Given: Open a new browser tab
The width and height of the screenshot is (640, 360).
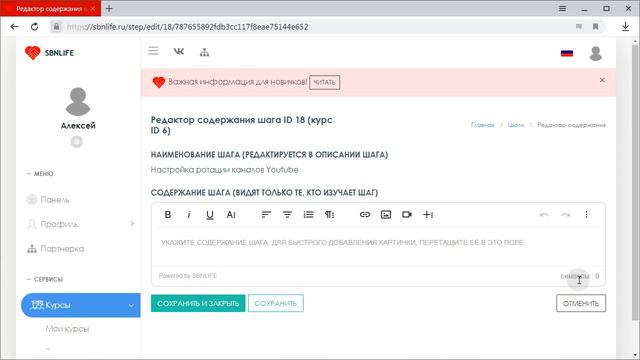Looking at the screenshot, I should (109, 8).
